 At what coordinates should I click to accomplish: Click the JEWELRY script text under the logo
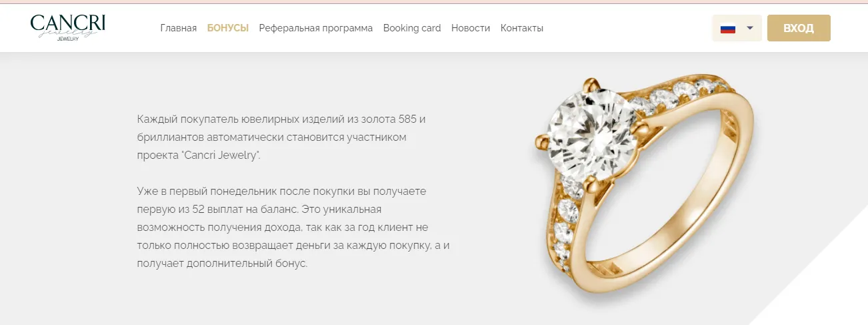pos(68,39)
